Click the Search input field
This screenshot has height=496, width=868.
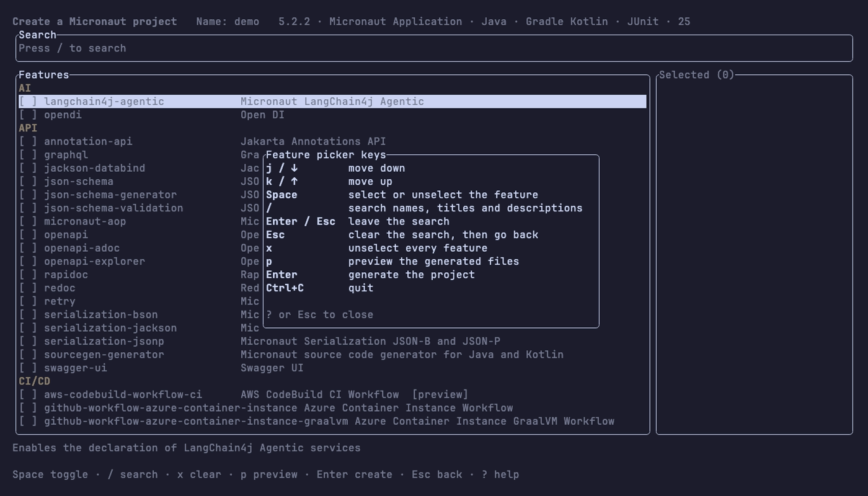click(x=434, y=48)
